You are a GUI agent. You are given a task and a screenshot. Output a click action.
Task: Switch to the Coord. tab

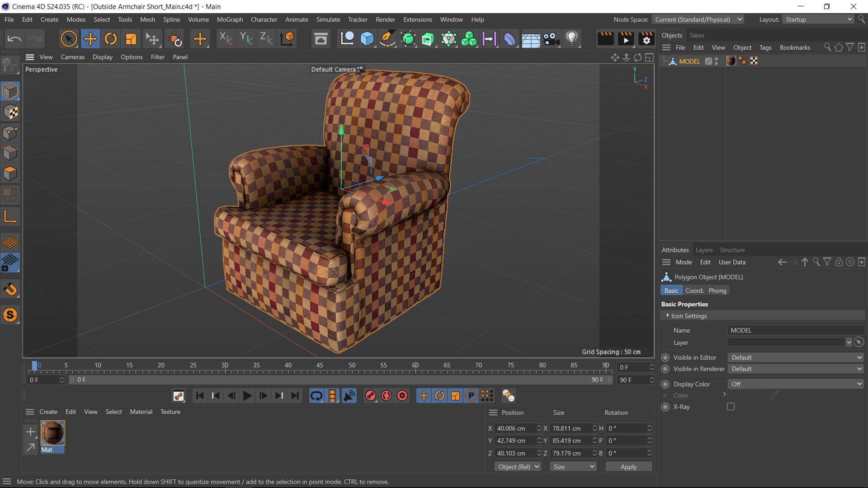(694, 291)
